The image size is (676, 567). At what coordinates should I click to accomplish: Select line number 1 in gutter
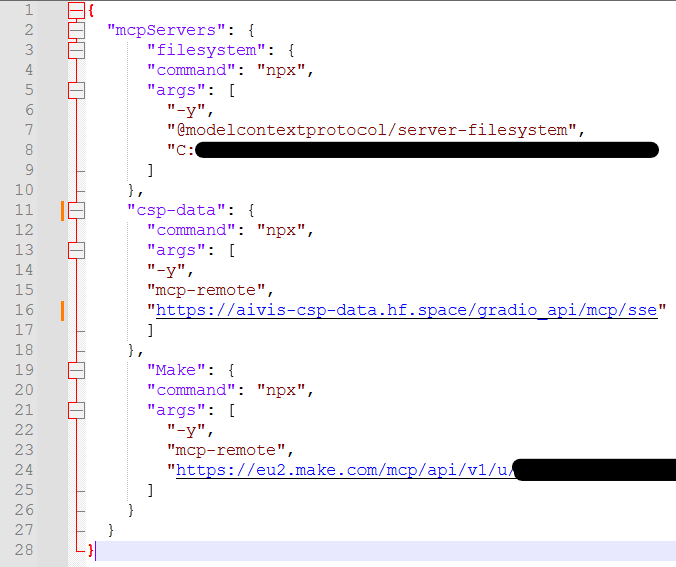(x=28, y=10)
